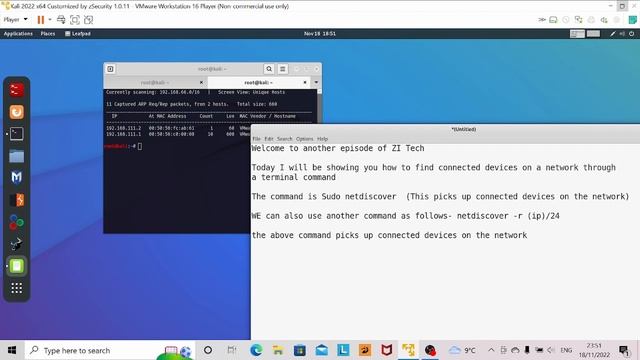Viewport: 640px width, 360px height.
Task: Open Leafpad Search menu
Action: [x=284, y=139]
